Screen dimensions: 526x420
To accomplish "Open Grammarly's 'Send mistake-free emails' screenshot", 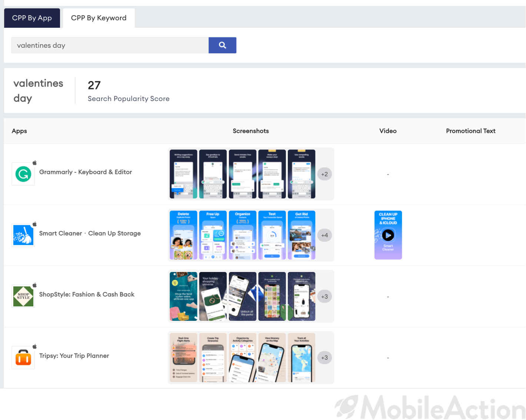I will (x=243, y=174).
